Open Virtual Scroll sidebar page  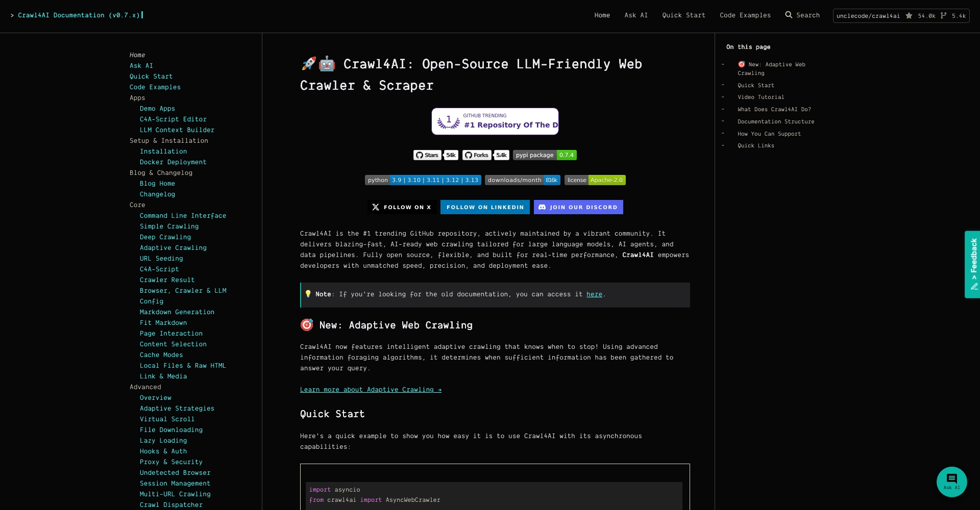[x=167, y=419]
